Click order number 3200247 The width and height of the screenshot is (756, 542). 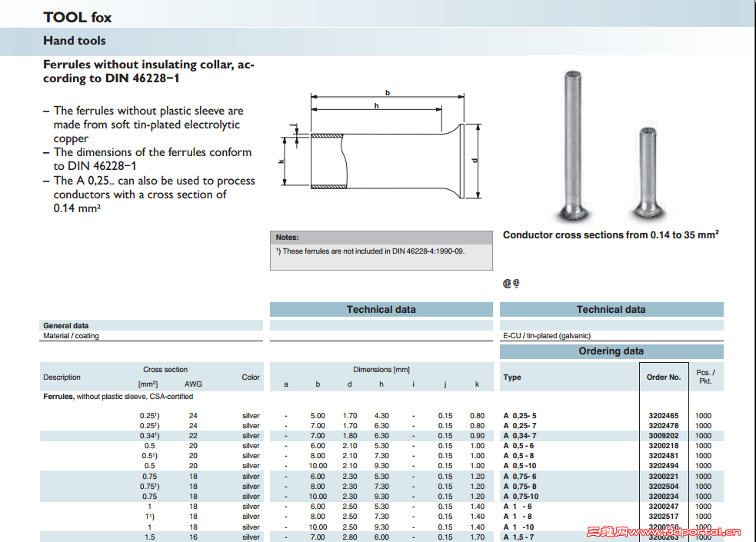tap(664, 507)
